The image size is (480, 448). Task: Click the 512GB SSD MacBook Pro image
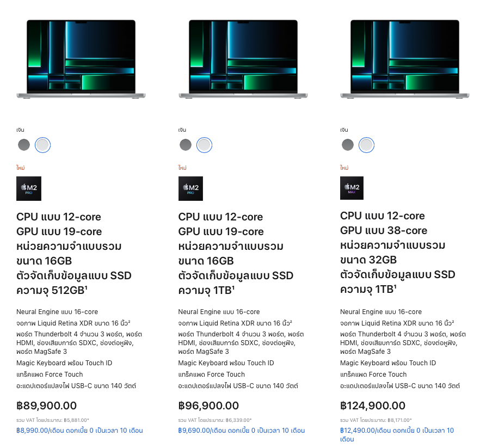[81, 58]
